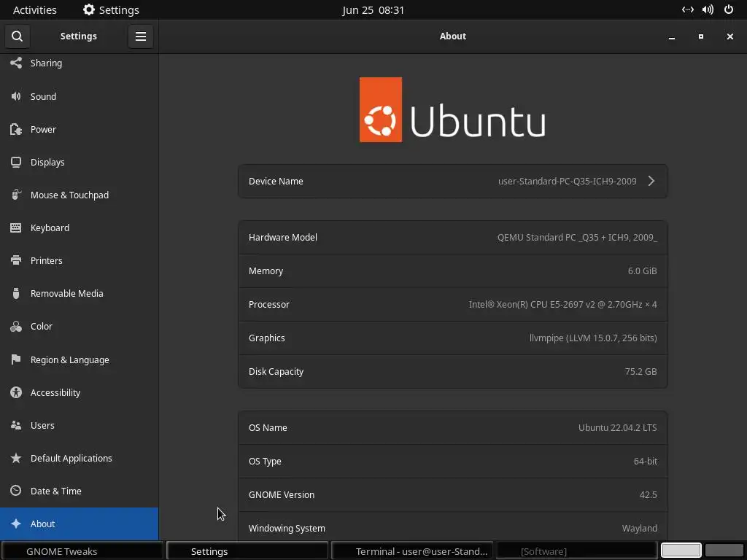This screenshot has height=560, width=747.
Task: Expand the Device Name chevron
Action: coord(651,181)
